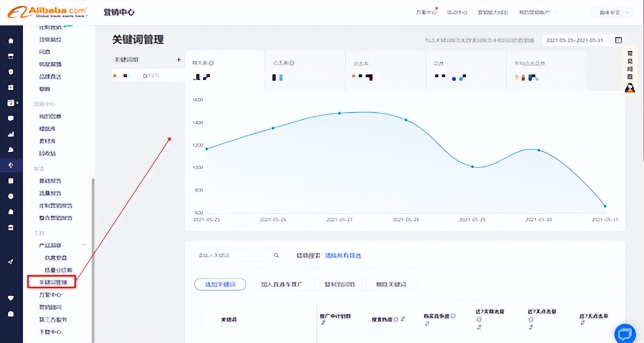Switch to the 平均点击花费 metric card
The image size is (644, 343).
[546, 70]
